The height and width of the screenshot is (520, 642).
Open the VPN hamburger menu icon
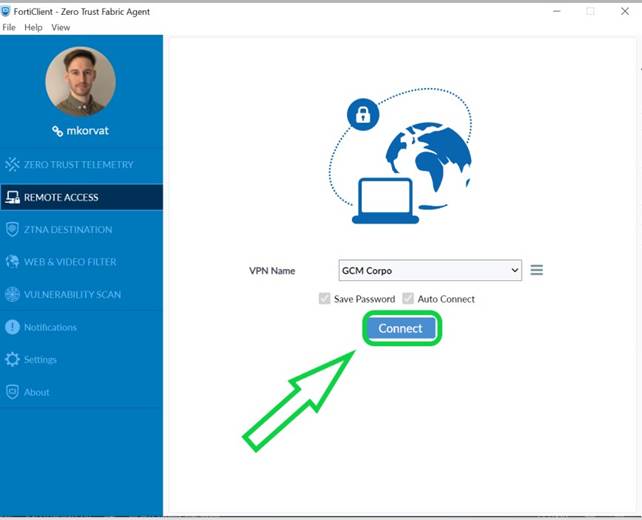(x=537, y=270)
